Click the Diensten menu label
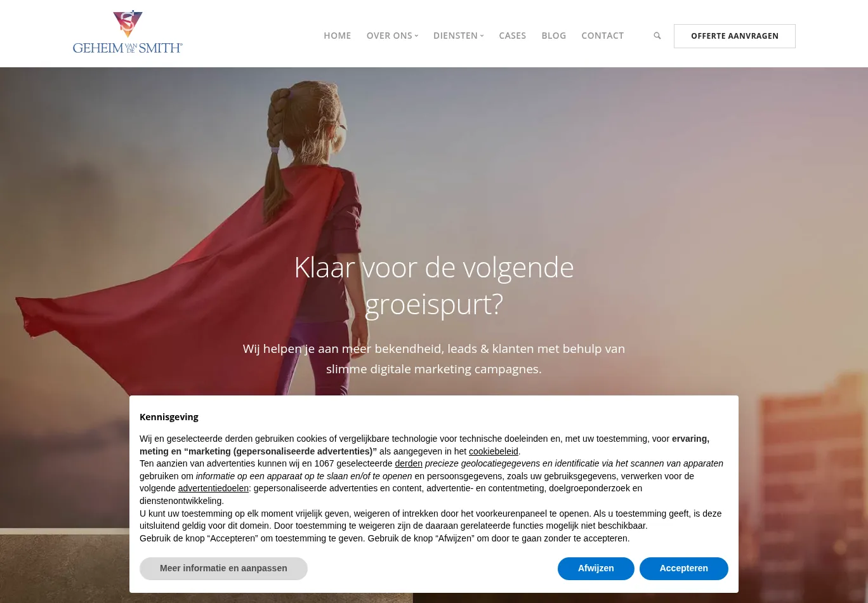This screenshot has height=603, width=868. (x=456, y=36)
